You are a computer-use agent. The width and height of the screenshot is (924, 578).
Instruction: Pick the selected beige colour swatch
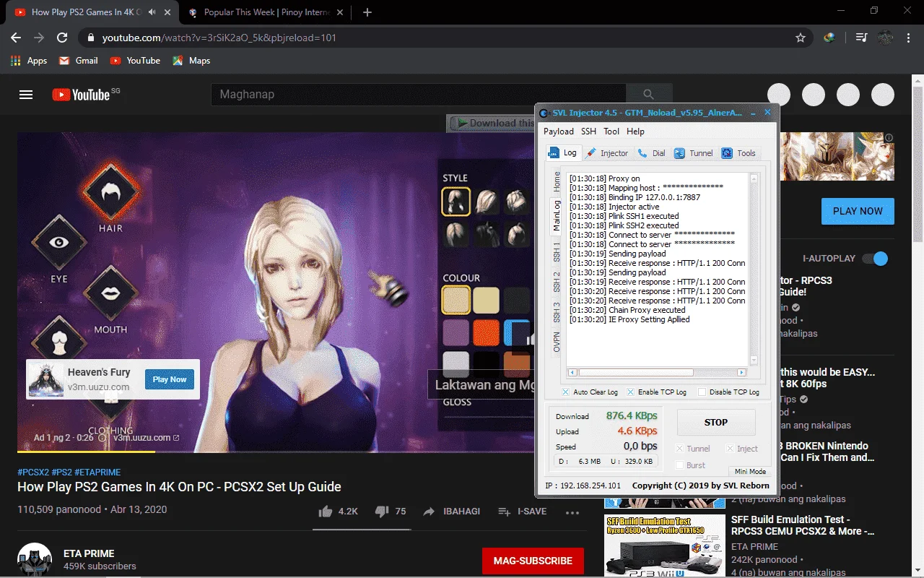(x=456, y=300)
